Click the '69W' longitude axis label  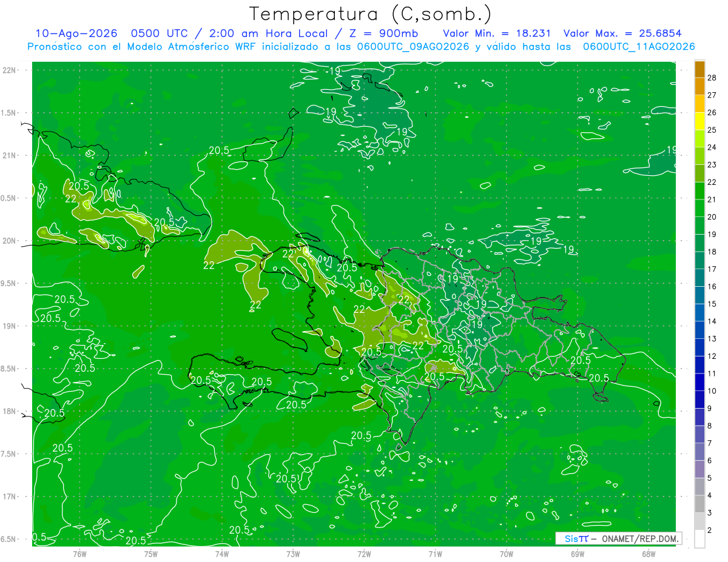[x=577, y=554]
